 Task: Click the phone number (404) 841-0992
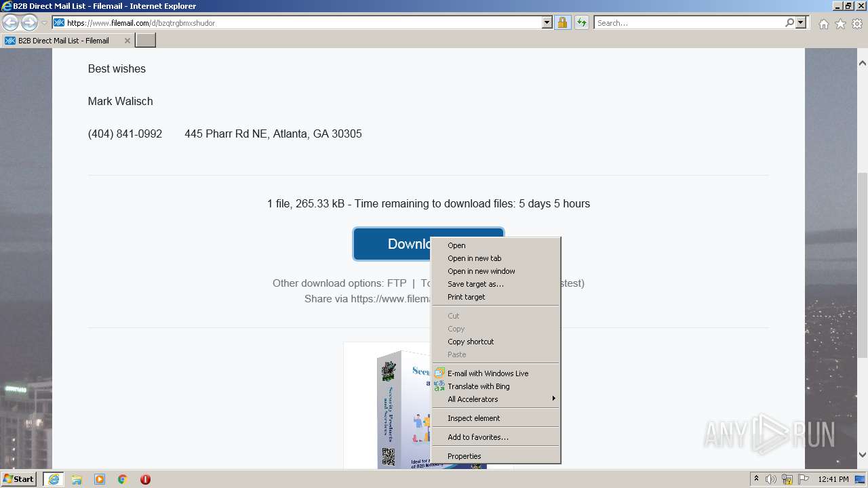tap(125, 134)
